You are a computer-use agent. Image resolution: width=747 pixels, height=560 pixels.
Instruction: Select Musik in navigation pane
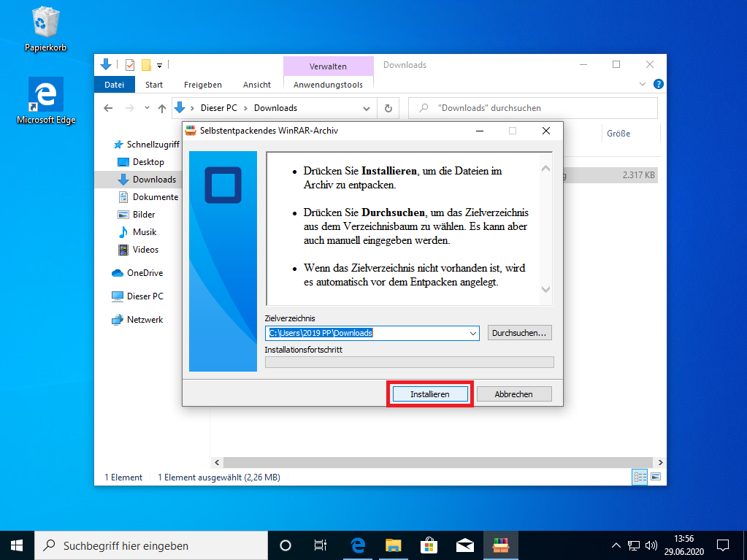[137, 232]
